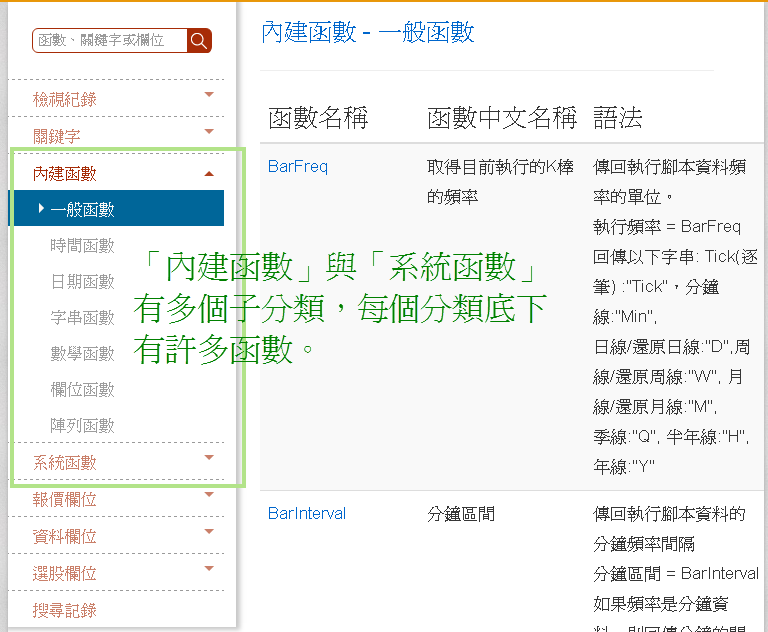Screen dimensions: 768x632
Task: Open 欄位函數 subcategory
Action: click(82, 389)
